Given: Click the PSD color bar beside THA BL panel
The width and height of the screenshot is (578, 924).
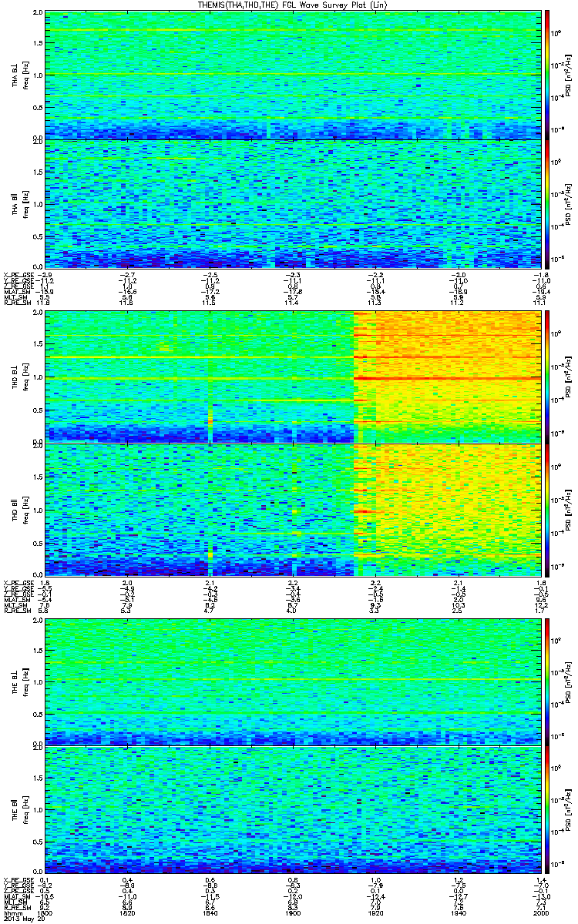Looking at the screenshot, I should click(x=547, y=75).
